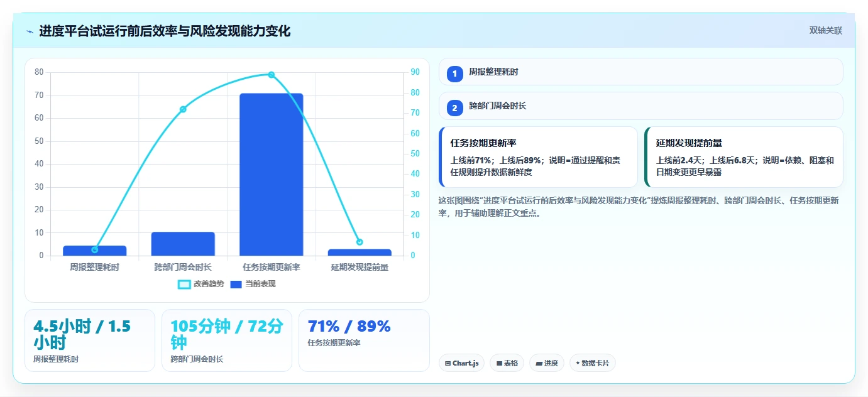
Task: Select the 任务按期更新率 detail card
Action: pyautogui.click(x=538, y=157)
